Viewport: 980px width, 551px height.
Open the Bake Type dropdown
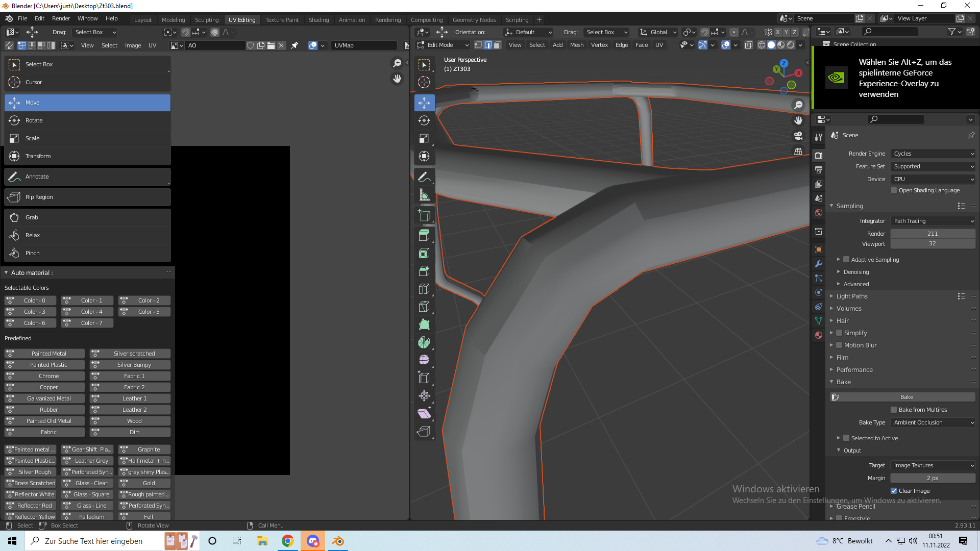933,422
